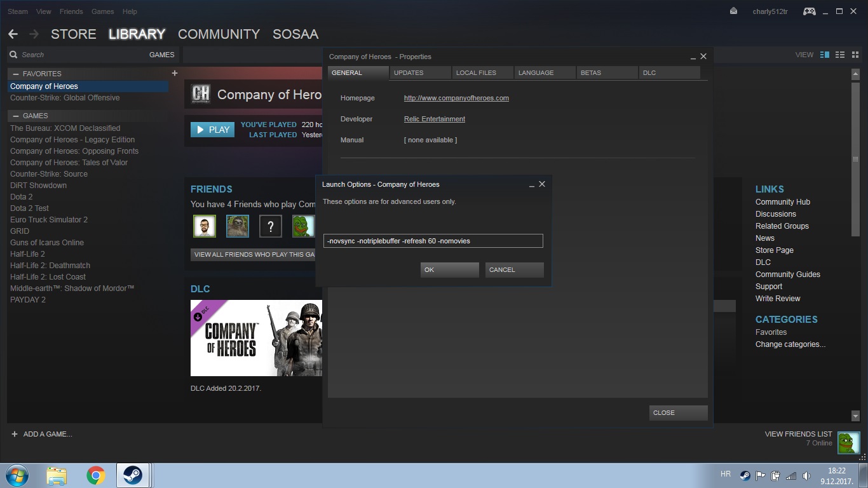Image resolution: width=868 pixels, height=488 pixels.
Task: Open the Friends menu
Action: pyautogui.click(x=71, y=11)
